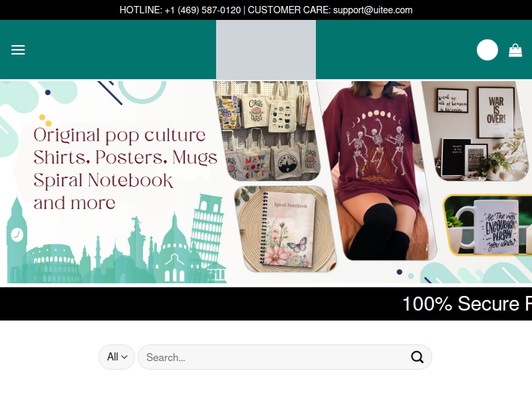Click the "Original pop culture" banner headline
Viewport: 532px width, 399px height.
click(120, 135)
